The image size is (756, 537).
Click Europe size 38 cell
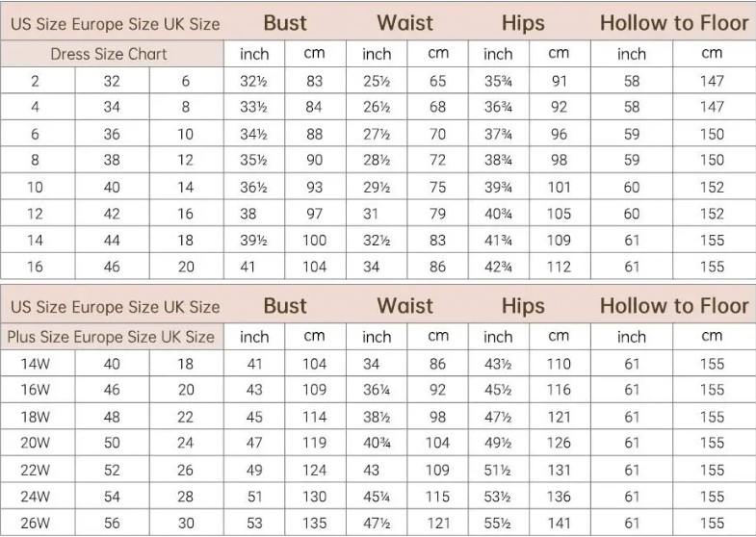point(112,160)
